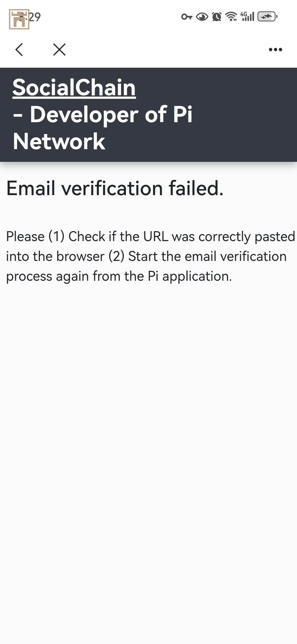Tap the battery charging indicator
Screen dimensions: 297x644
267,17
